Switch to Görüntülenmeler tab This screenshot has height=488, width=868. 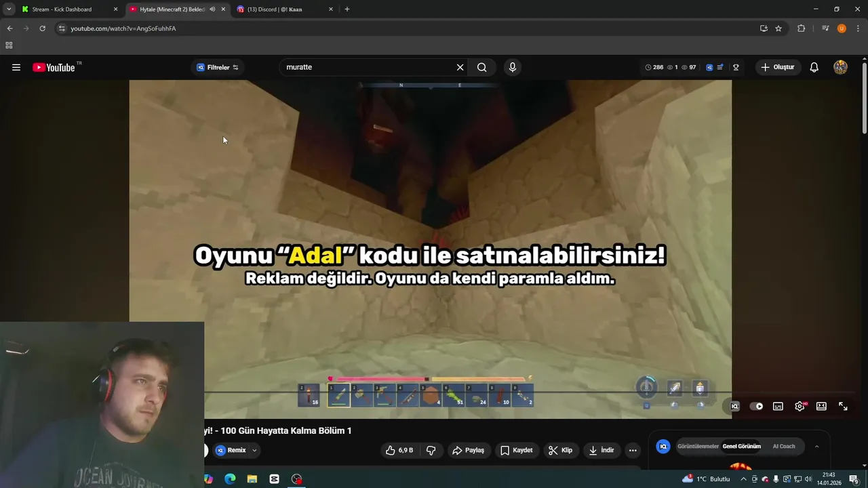(698, 446)
